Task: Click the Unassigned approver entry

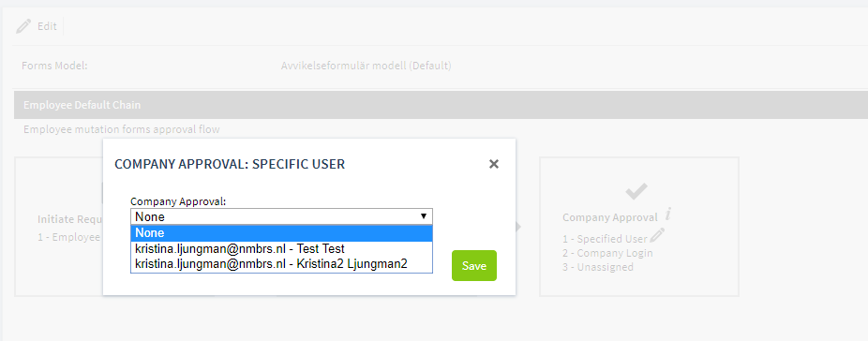Action: click(598, 267)
